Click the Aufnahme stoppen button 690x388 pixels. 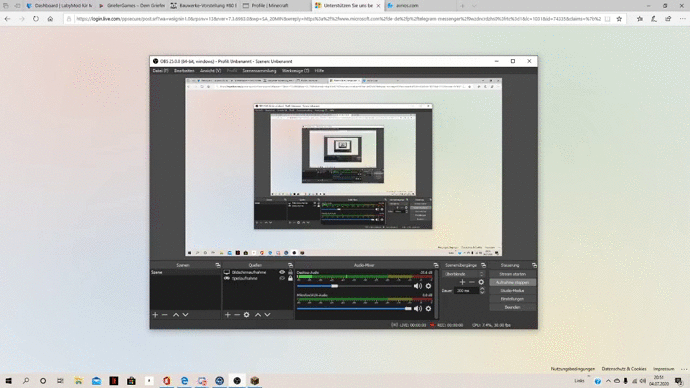(x=512, y=282)
